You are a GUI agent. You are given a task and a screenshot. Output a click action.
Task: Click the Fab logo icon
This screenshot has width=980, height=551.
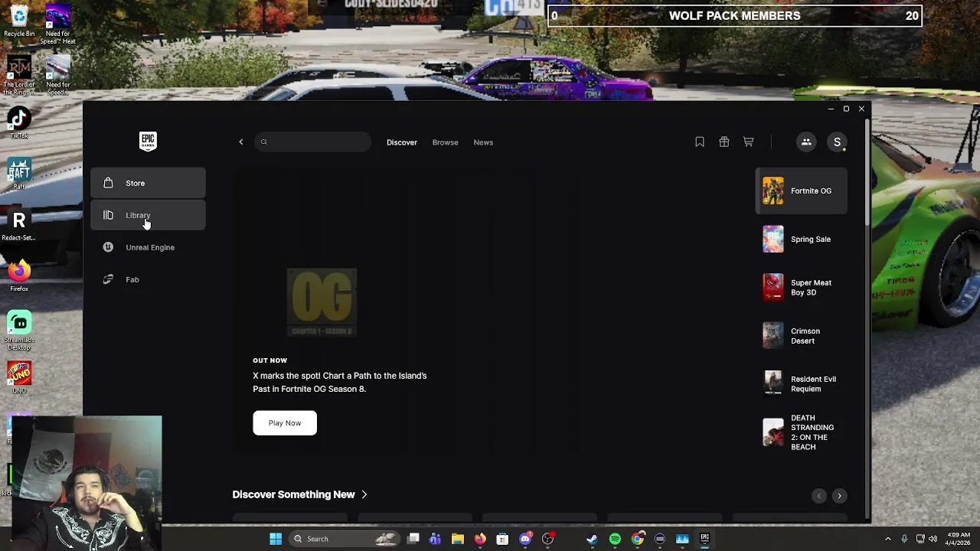[x=108, y=279]
